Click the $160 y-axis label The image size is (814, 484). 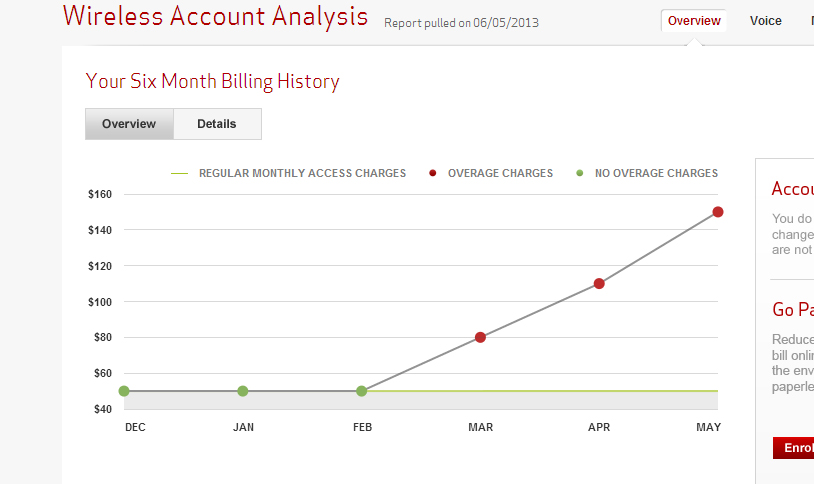[99, 194]
